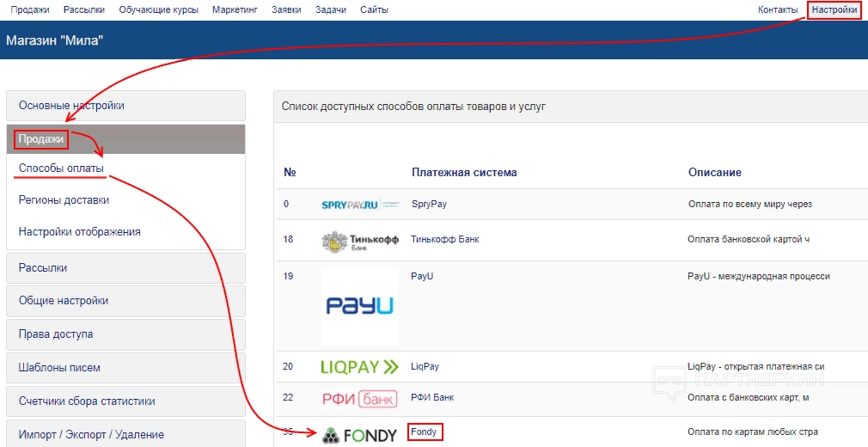The height and width of the screenshot is (447, 868).
Task: Click row number 22 cell
Action: pos(288,397)
